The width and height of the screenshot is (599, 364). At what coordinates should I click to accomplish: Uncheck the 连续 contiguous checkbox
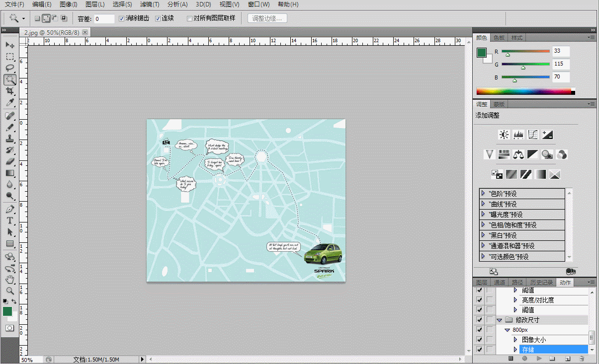coord(158,18)
